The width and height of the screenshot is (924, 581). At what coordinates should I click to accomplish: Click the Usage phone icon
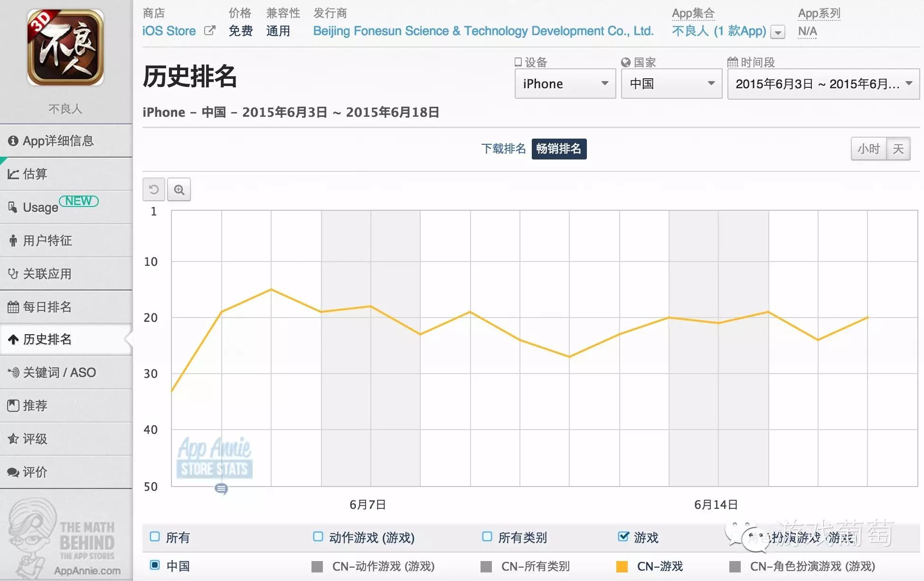[13, 207]
